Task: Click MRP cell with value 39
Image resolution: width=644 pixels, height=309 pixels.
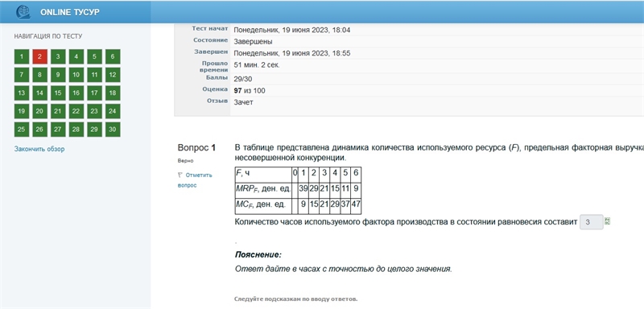Action: tap(303, 191)
